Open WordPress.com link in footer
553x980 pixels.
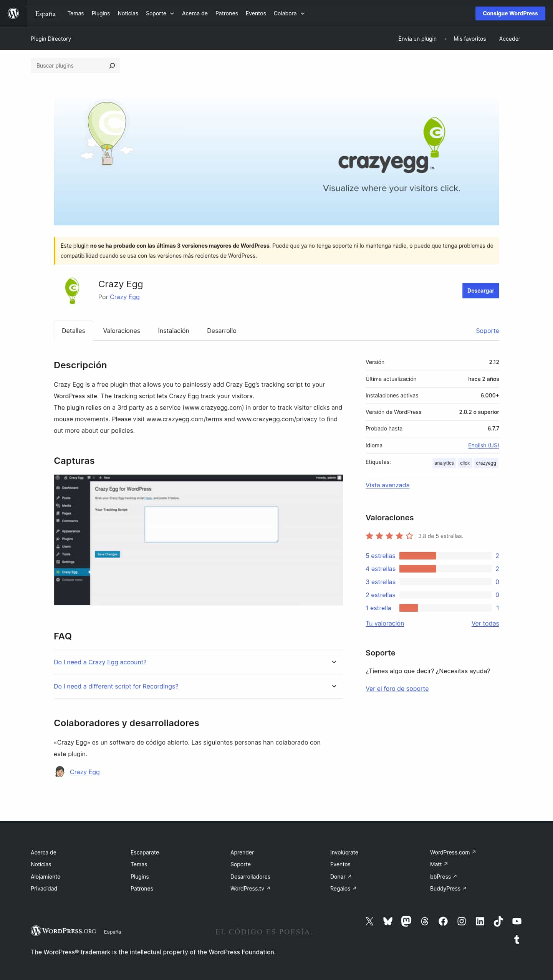click(x=453, y=853)
